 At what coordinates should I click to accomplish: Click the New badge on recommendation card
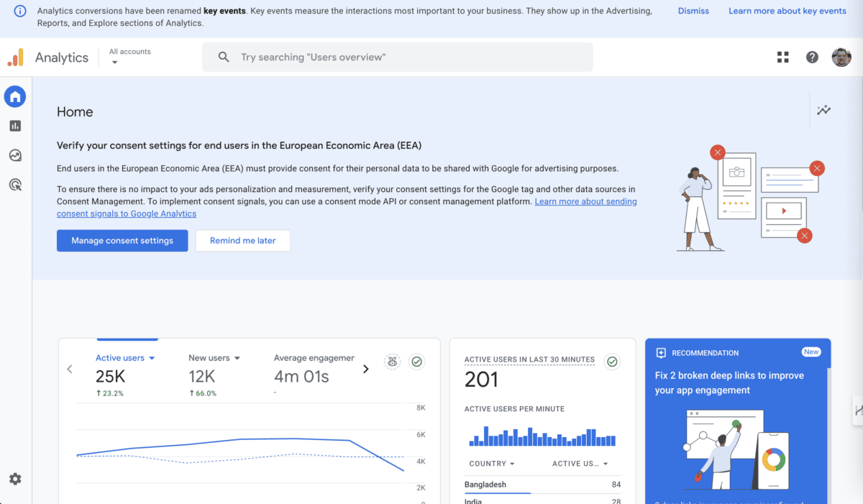(811, 352)
